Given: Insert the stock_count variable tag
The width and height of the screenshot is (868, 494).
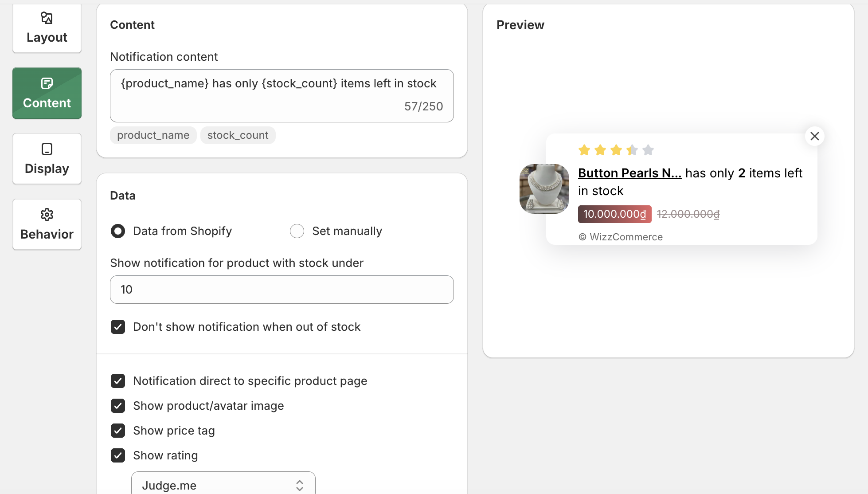Looking at the screenshot, I should (238, 135).
